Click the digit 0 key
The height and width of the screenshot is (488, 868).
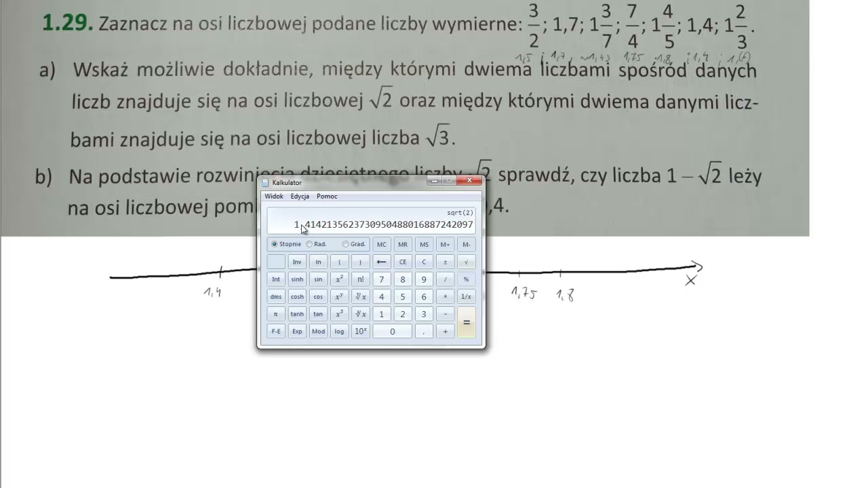click(x=392, y=331)
